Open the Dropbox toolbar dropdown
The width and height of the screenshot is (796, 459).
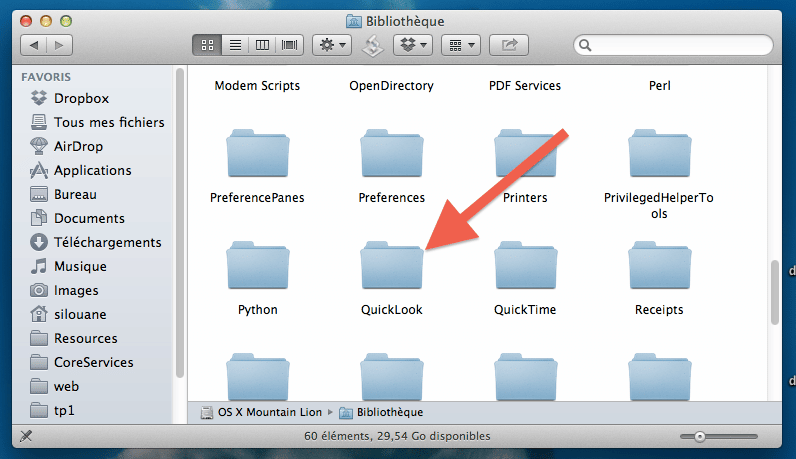point(413,45)
